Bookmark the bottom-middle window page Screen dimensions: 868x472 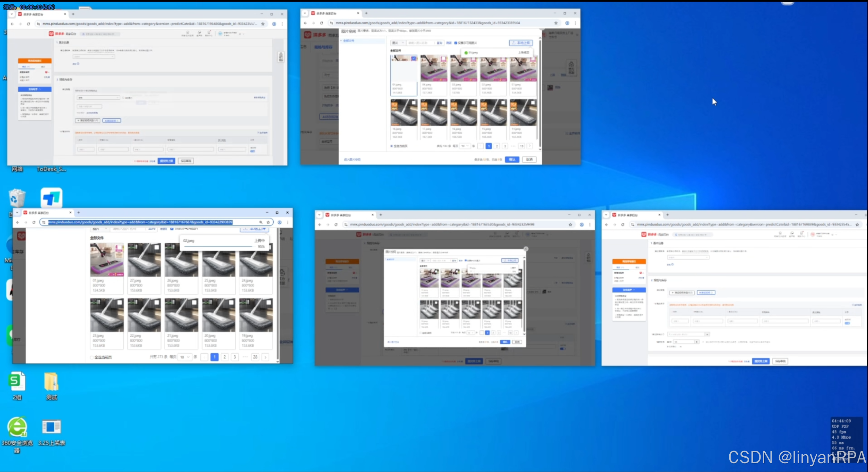[570, 225]
